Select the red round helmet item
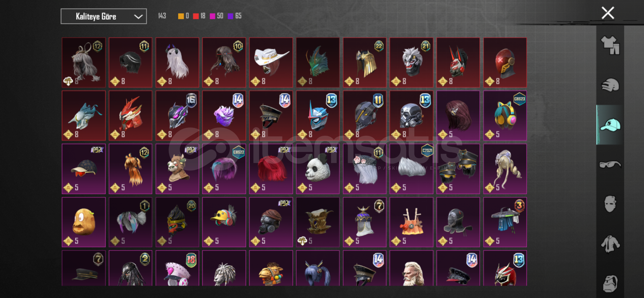 coord(505,62)
